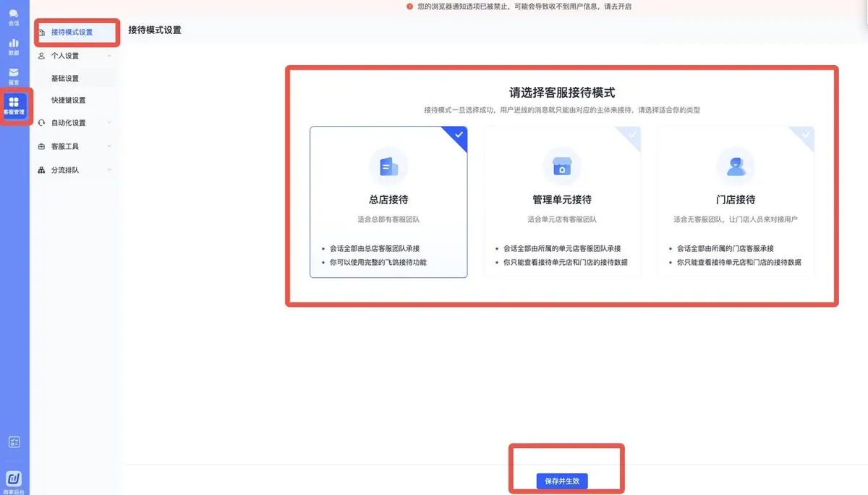Click the 分流排队 hierarchy icon
Viewport: 868px width, 495px height.
point(42,170)
